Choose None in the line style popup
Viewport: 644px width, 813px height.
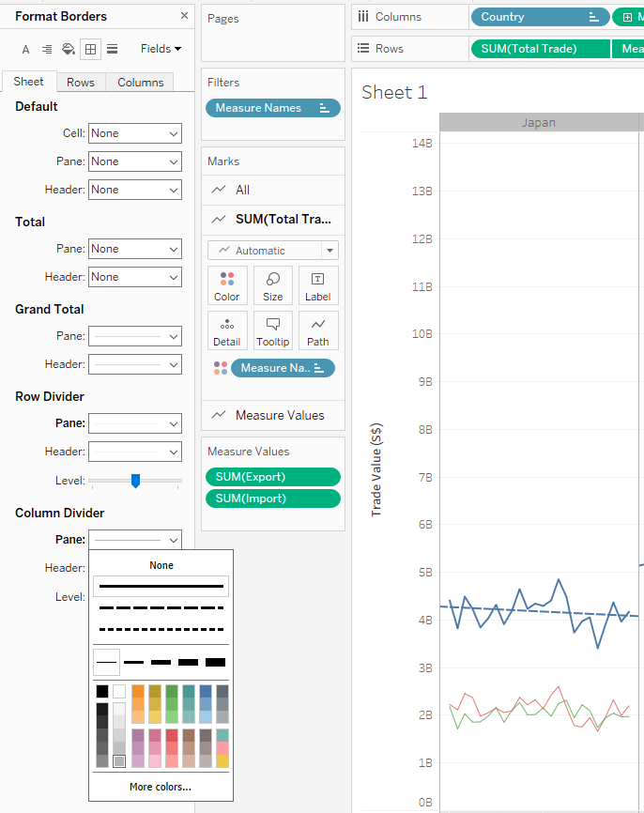[x=161, y=565]
